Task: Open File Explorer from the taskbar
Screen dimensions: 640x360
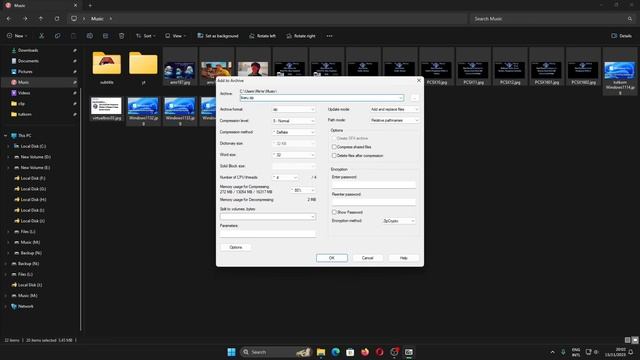Action: [321, 352]
